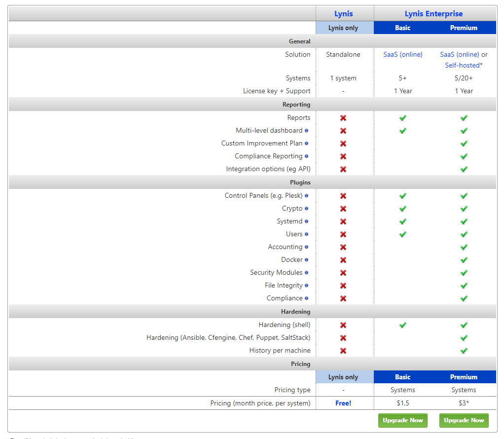Click the Pricing type label
Viewport: 504px width, 439px height.
292,390
